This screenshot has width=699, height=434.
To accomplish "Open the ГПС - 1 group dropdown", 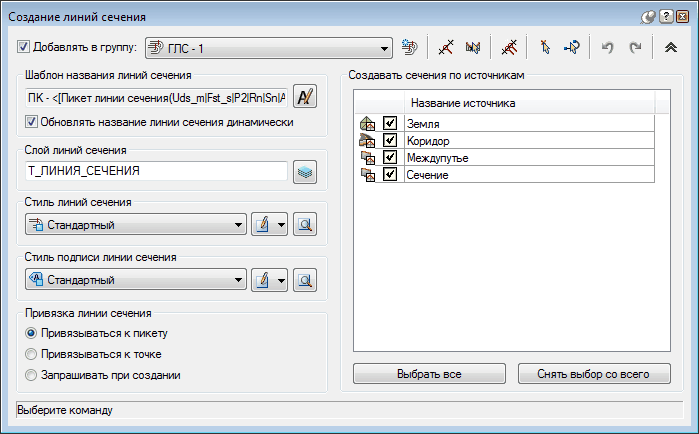I will [385, 46].
